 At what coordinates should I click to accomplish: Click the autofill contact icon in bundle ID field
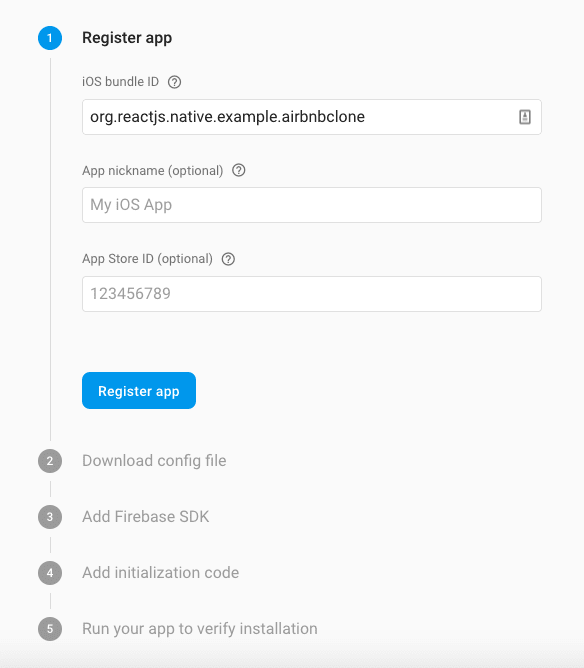coord(525,117)
